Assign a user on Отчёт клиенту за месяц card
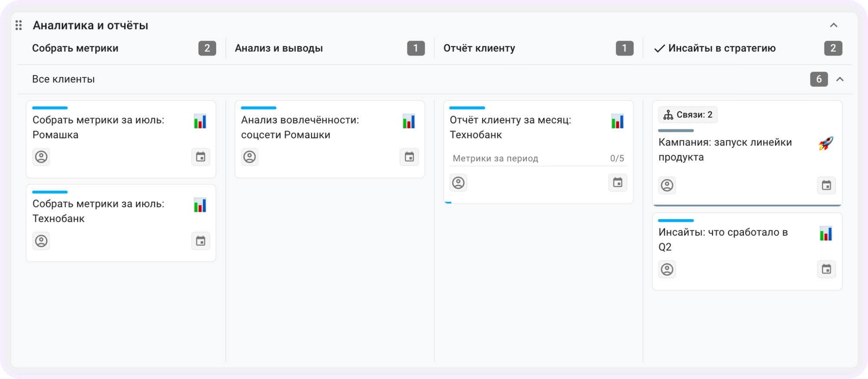 click(x=458, y=183)
